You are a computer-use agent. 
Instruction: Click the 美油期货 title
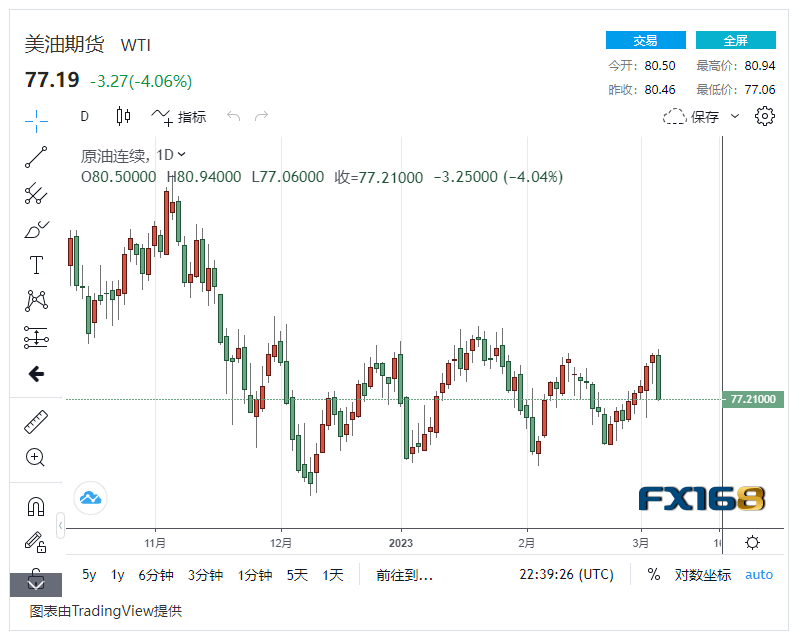[x=65, y=44]
